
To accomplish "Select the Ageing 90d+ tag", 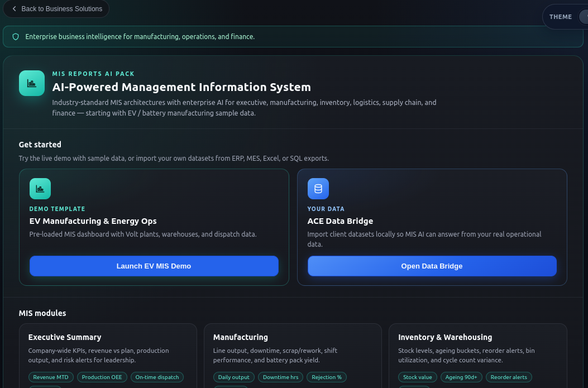I will click(461, 377).
